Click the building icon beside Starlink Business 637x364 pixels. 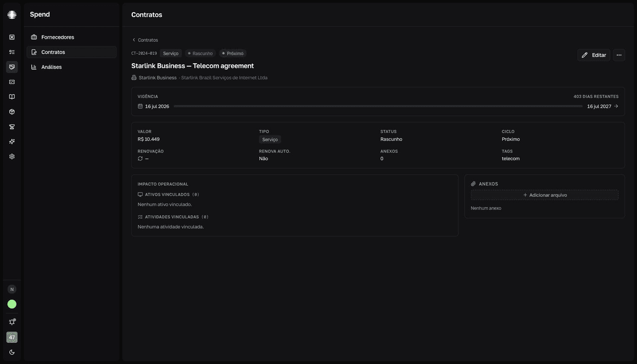[134, 77]
